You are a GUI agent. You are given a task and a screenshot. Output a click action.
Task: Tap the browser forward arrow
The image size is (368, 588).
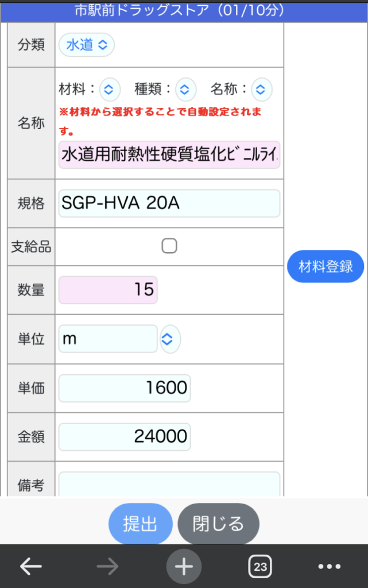pos(107,567)
